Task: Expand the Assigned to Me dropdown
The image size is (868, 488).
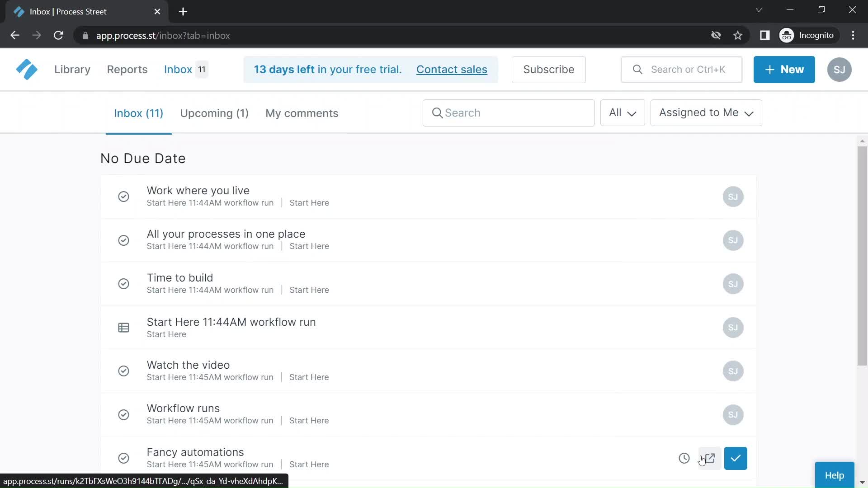Action: coord(706,113)
